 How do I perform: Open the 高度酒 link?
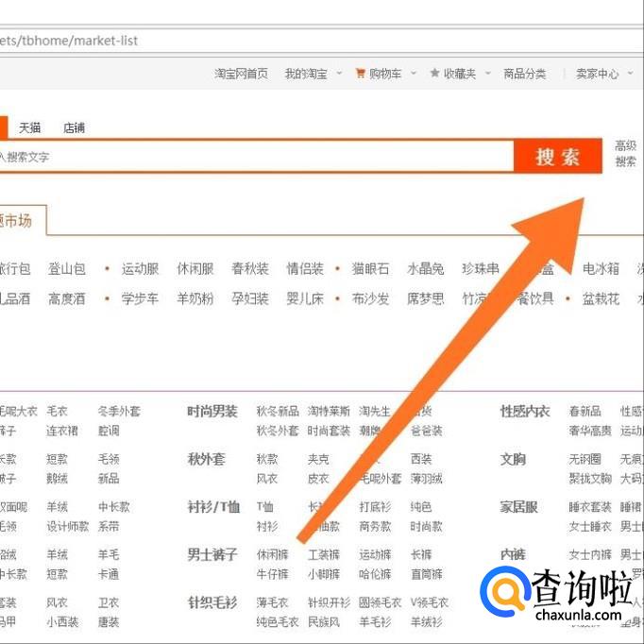[x=67, y=298]
